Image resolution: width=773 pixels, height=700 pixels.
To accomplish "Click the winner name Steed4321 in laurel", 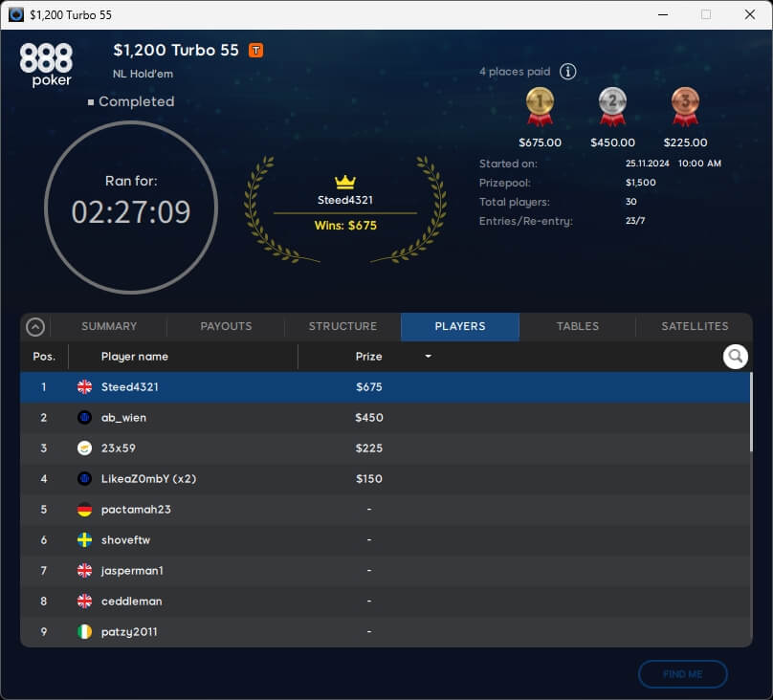I will (x=345, y=200).
